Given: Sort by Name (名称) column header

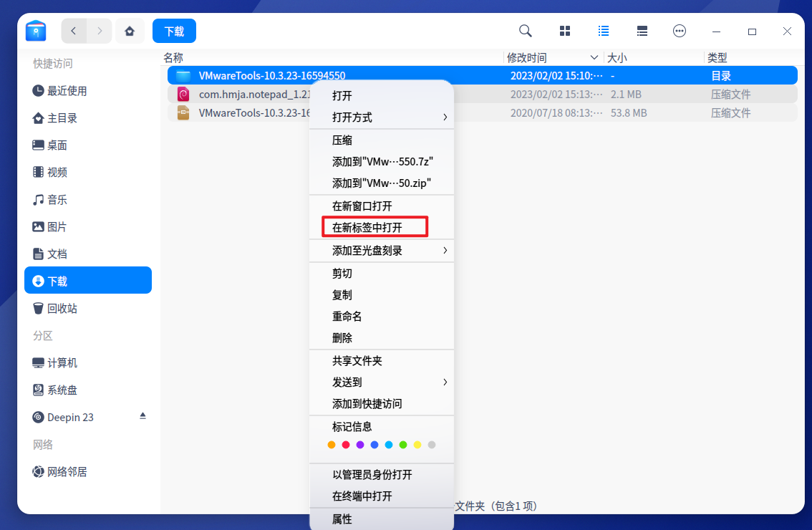Looking at the screenshot, I should (x=332, y=57).
